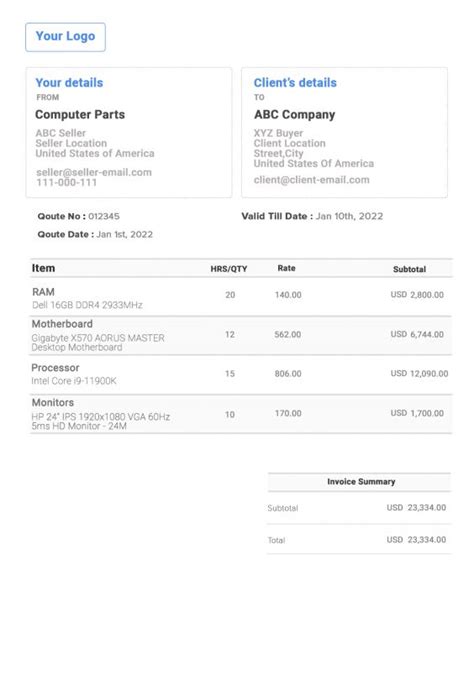Screen dimensions: 474x675
Task: Select the Your details heading
Action: pyautogui.click(x=69, y=83)
